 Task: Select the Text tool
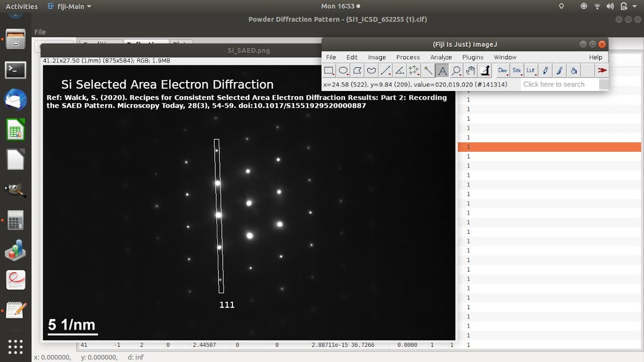tap(442, 71)
